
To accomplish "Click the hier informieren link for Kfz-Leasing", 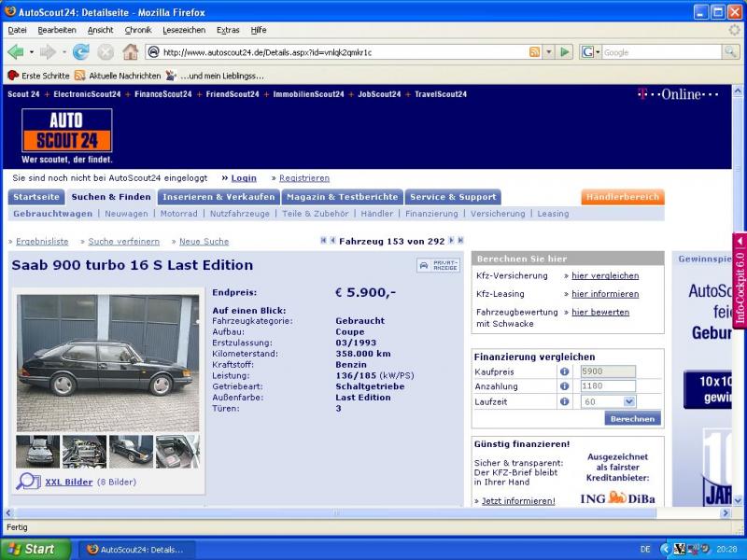I will tap(605, 294).
